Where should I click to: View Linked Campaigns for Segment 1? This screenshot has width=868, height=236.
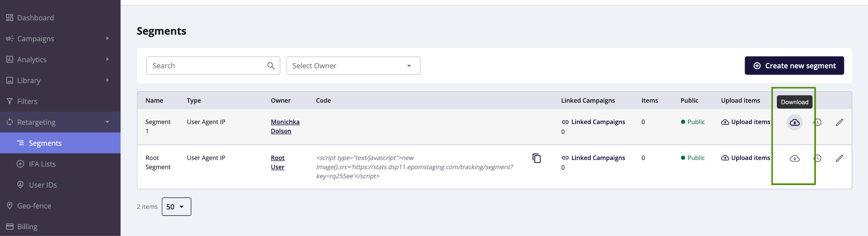tap(593, 122)
